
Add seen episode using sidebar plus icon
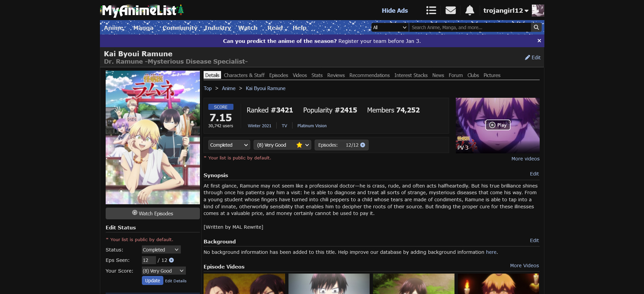click(x=171, y=260)
